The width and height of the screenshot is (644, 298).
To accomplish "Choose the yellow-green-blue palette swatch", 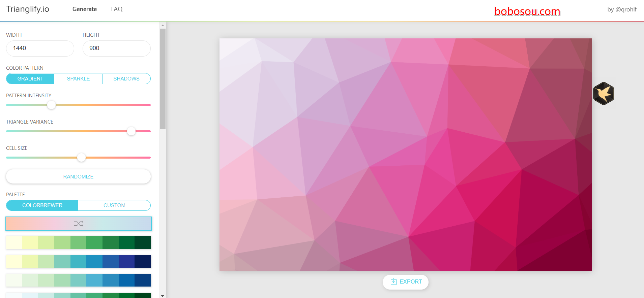I will coord(78,261).
